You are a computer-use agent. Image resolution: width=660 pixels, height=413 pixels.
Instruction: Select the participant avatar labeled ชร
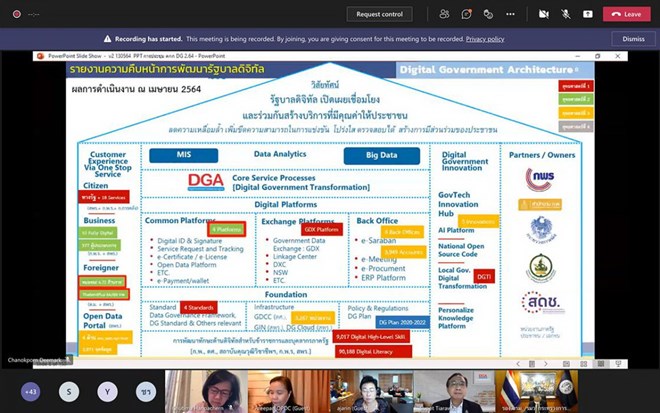click(x=146, y=392)
